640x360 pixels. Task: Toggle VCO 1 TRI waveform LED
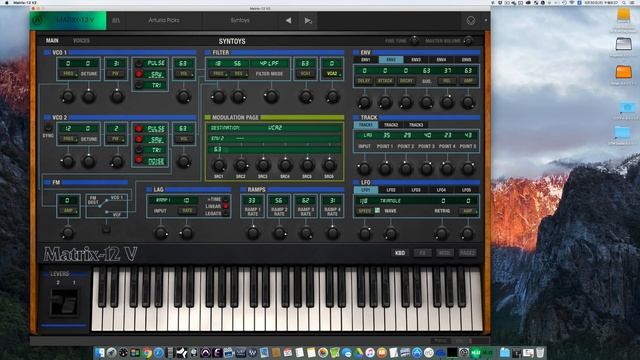pos(139,85)
